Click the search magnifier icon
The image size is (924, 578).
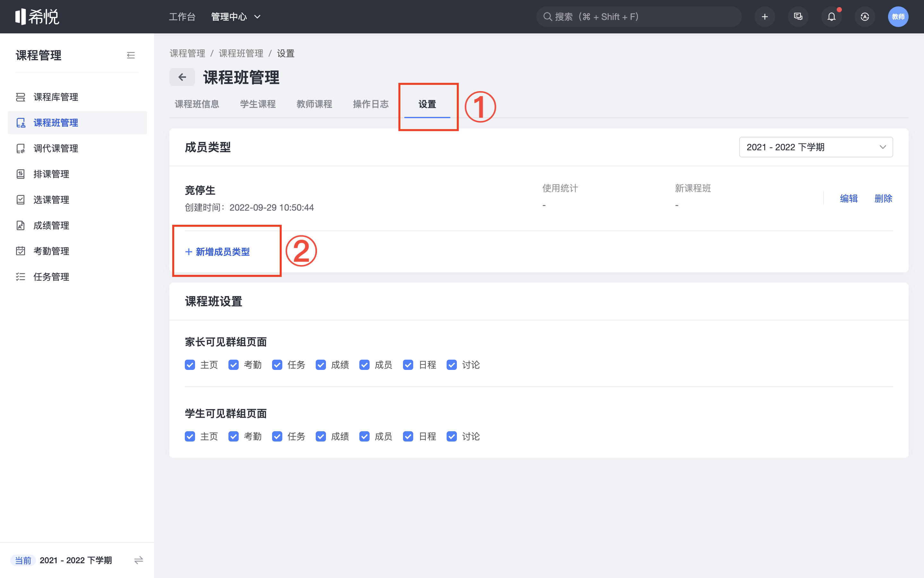[x=548, y=17]
